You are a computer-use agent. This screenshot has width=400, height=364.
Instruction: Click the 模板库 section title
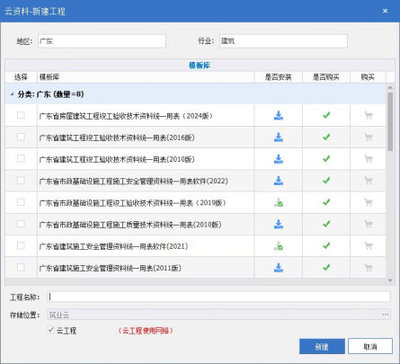[x=199, y=65]
